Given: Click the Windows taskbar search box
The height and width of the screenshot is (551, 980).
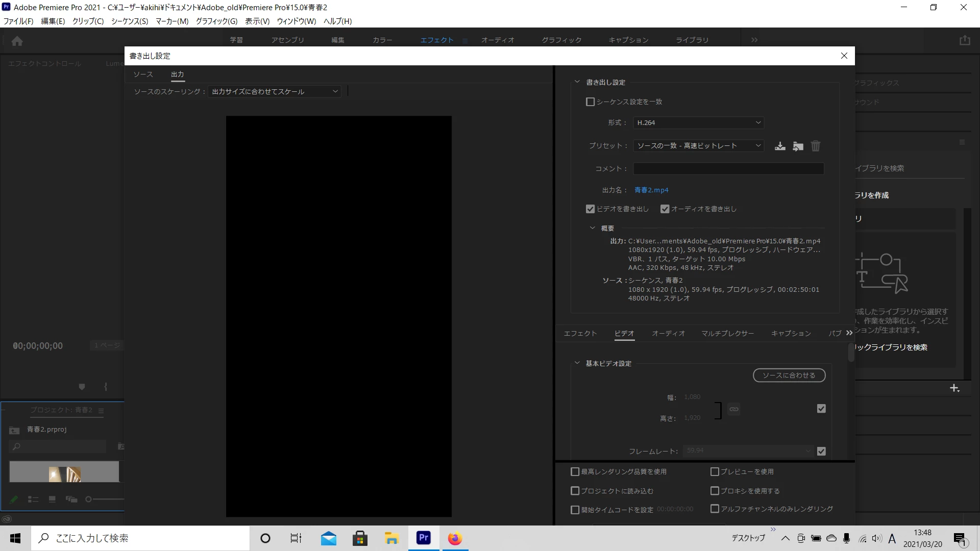Looking at the screenshot, I should click(x=140, y=538).
